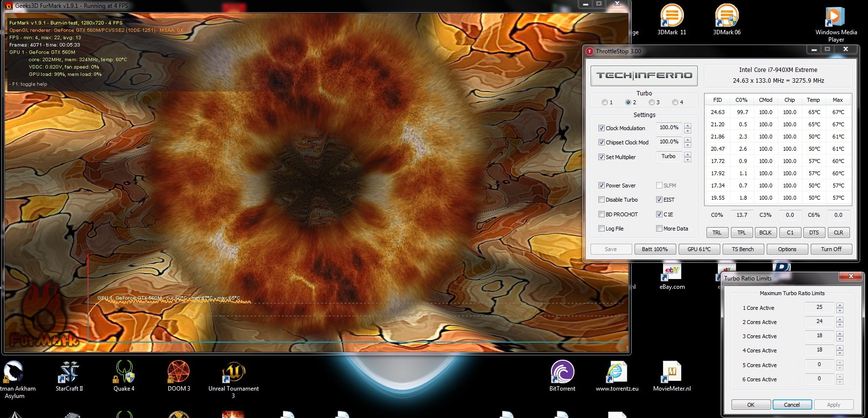Image resolution: width=868 pixels, height=418 pixels.
Task: Decrease 2 Cores Active ratio down arrow
Action: tap(840, 325)
